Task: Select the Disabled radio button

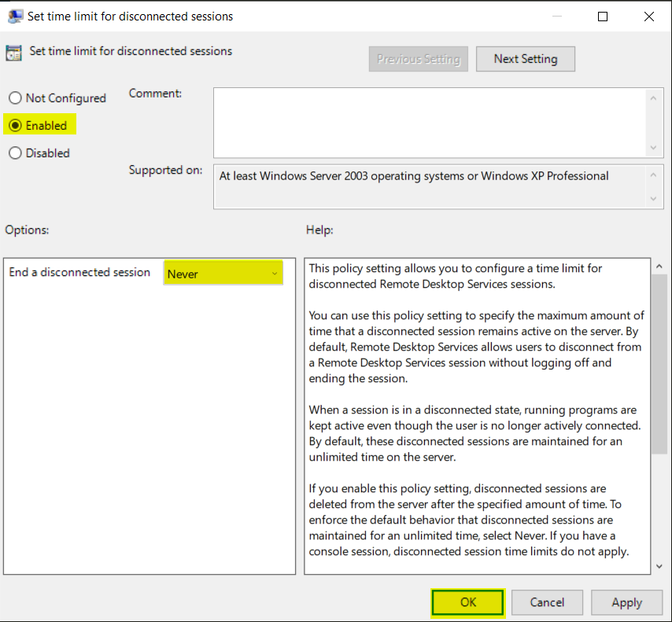Action: 14,153
